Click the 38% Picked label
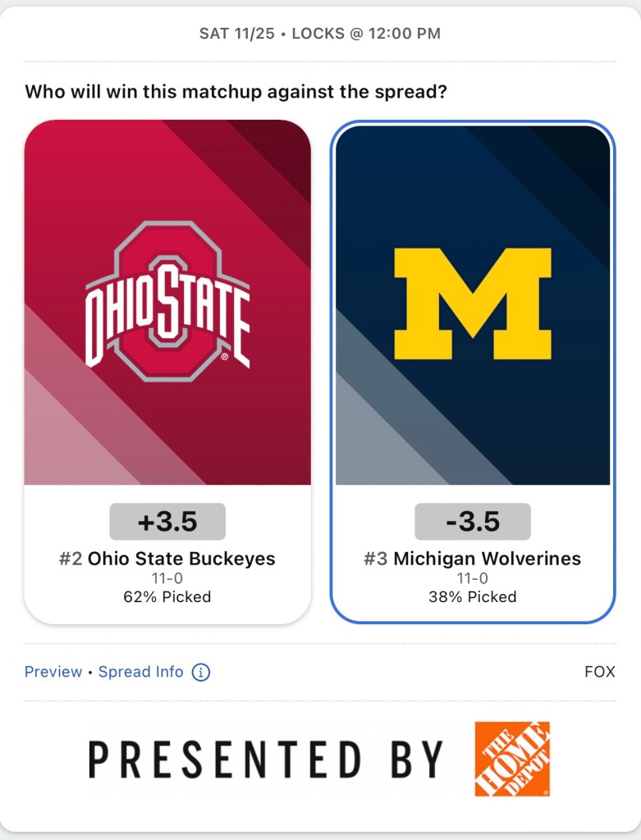 coord(473,597)
